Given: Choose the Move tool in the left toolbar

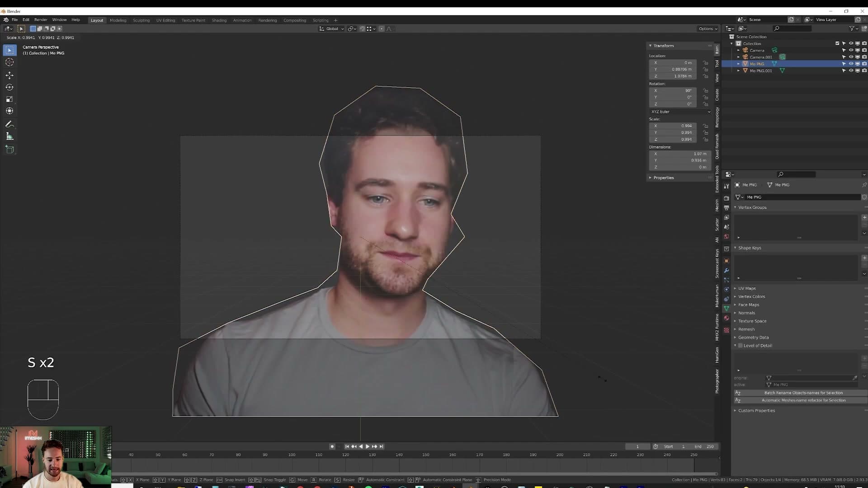Looking at the screenshot, I should pyautogui.click(x=9, y=75).
